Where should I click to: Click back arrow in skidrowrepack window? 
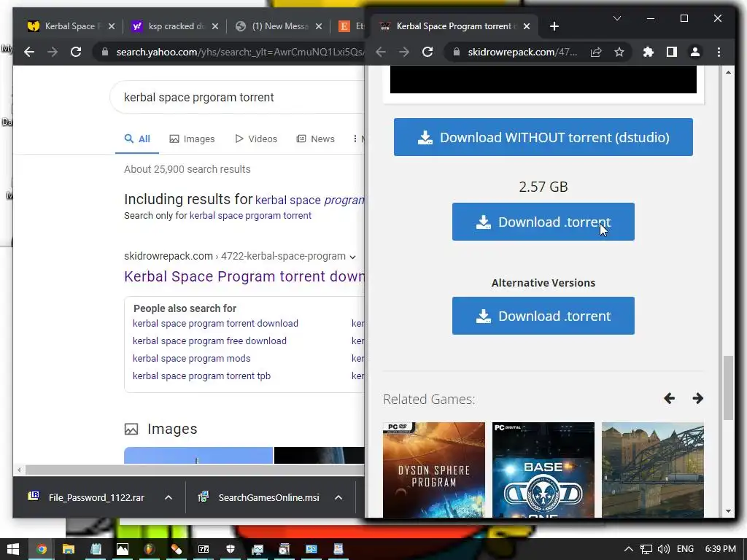tap(381, 52)
